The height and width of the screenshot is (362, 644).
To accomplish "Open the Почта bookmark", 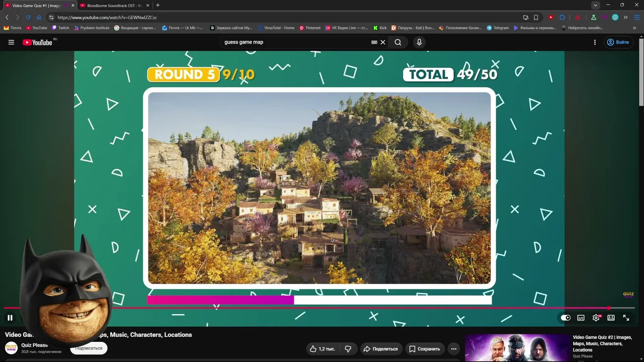I will pyautogui.click(x=13, y=28).
